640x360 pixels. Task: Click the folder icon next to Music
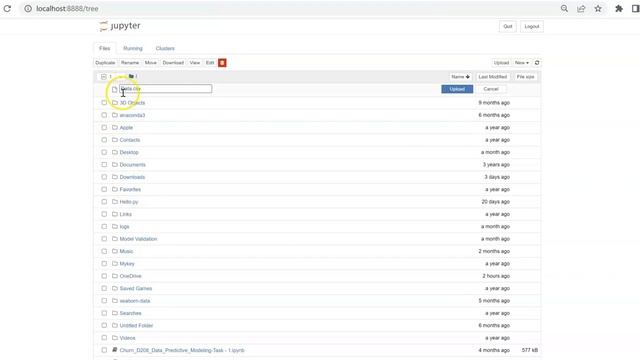(115, 251)
